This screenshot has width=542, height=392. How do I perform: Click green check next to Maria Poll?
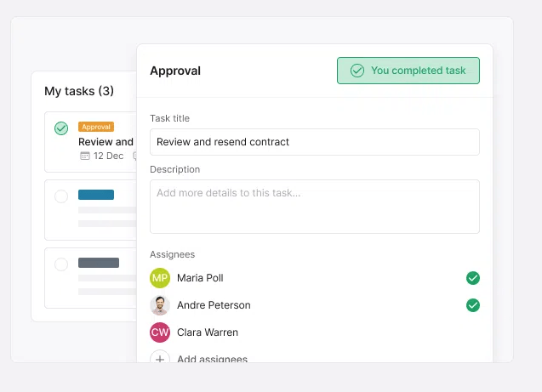pos(473,278)
